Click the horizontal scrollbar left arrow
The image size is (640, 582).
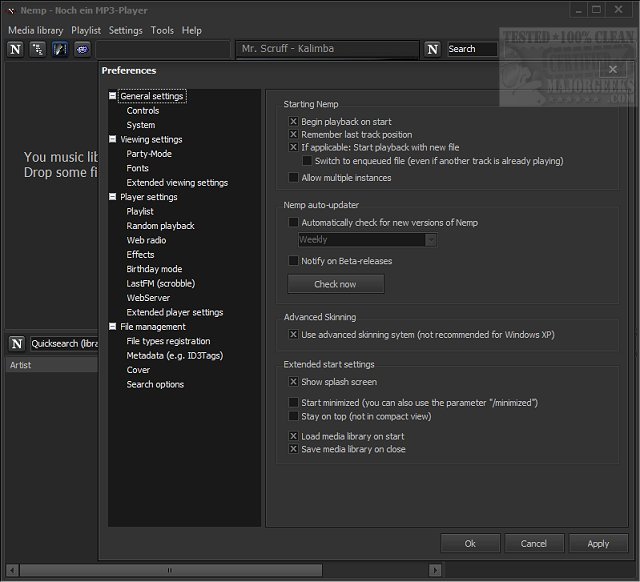coord(12,570)
